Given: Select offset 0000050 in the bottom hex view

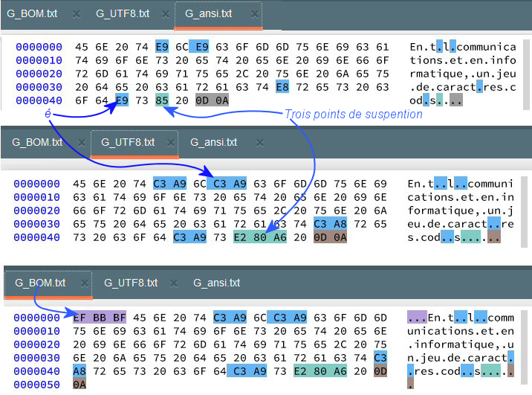Looking at the screenshot, I should point(37,384).
